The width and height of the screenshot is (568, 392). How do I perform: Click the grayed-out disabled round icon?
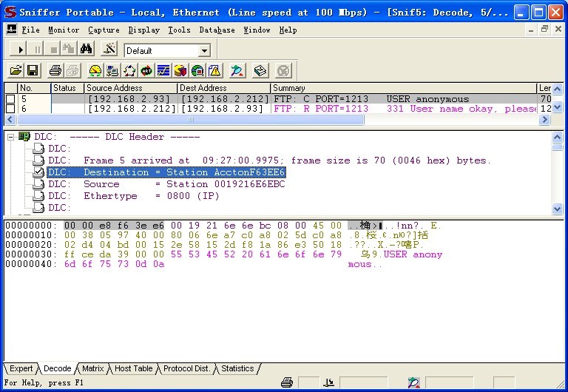pyautogui.click(x=284, y=70)
